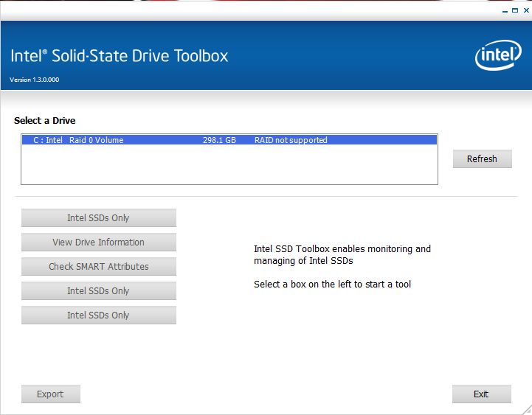
Task: Click the bottom Intel SSDs Only button
Action: [99, 315]
